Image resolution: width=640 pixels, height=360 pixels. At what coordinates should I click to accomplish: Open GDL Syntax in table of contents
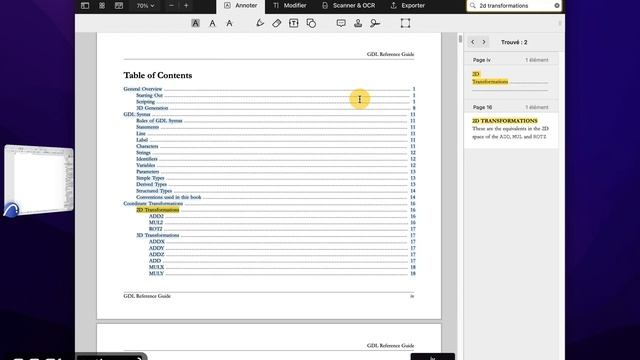[x=137, y=114]
